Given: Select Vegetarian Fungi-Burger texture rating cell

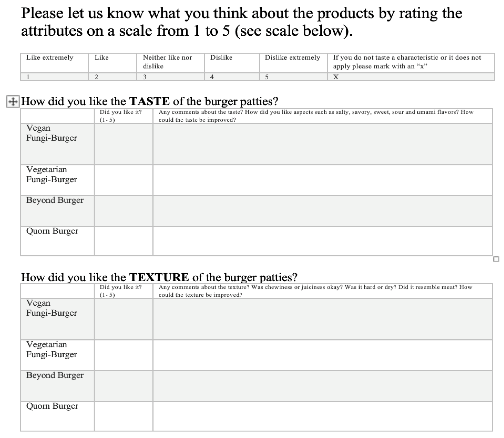Looking at the screenshot, I should 123,355.
